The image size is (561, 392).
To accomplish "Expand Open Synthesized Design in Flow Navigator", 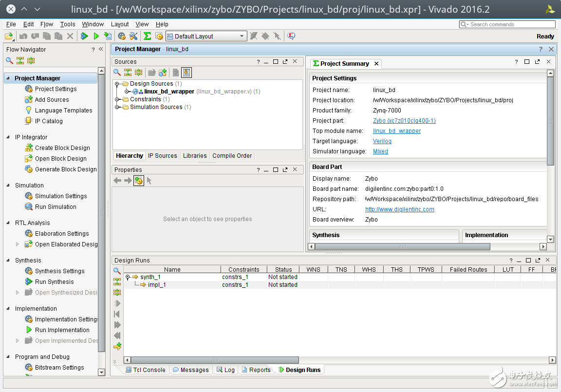I will (18, 293).
